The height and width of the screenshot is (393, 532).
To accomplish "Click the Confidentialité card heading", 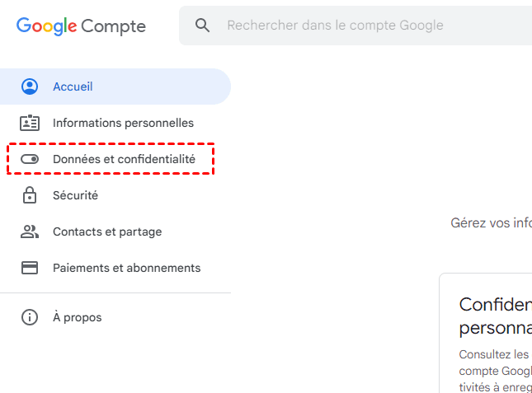I will tap(495, 316).
